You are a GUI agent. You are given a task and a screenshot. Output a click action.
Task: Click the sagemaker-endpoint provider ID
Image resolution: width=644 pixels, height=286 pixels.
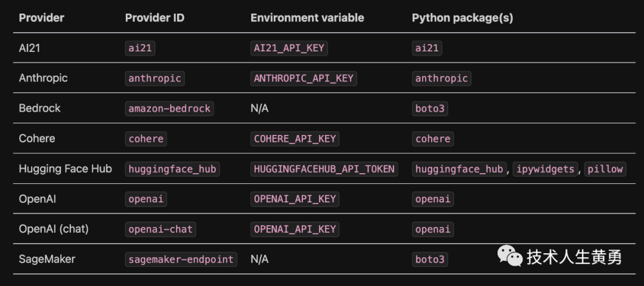click(181, 259)
